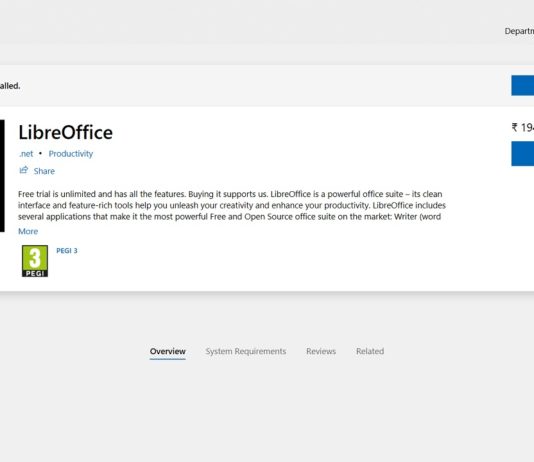534x462 pixels.
Task: Open the PEGI 3 rating badge
Action: 35,261
